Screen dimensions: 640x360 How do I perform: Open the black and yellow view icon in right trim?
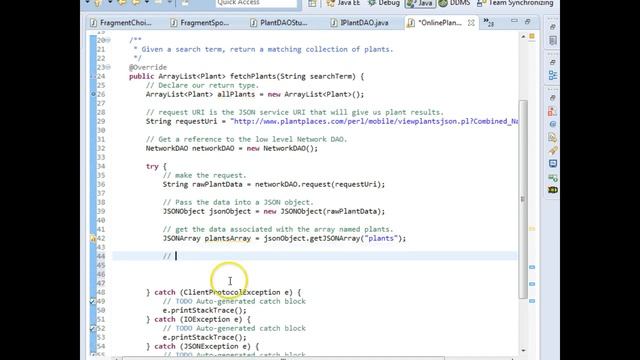553,190
